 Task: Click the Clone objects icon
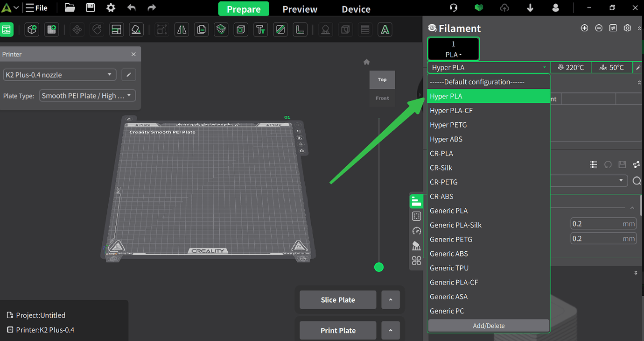coord(201,29)
